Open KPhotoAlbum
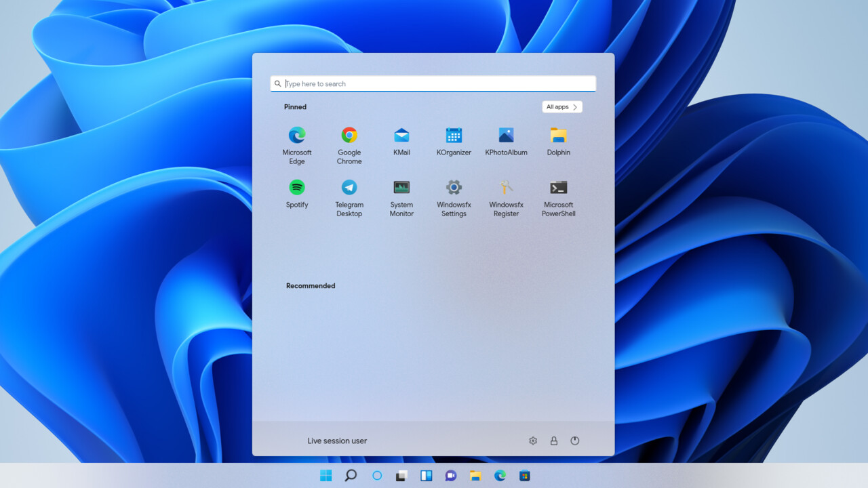868x488 pixels. point(505,135)
